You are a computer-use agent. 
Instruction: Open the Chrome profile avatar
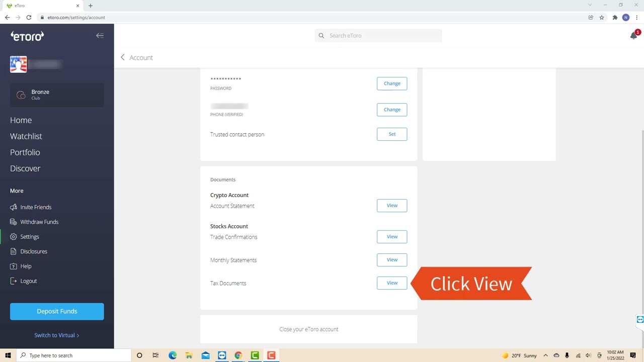point(626,17)
